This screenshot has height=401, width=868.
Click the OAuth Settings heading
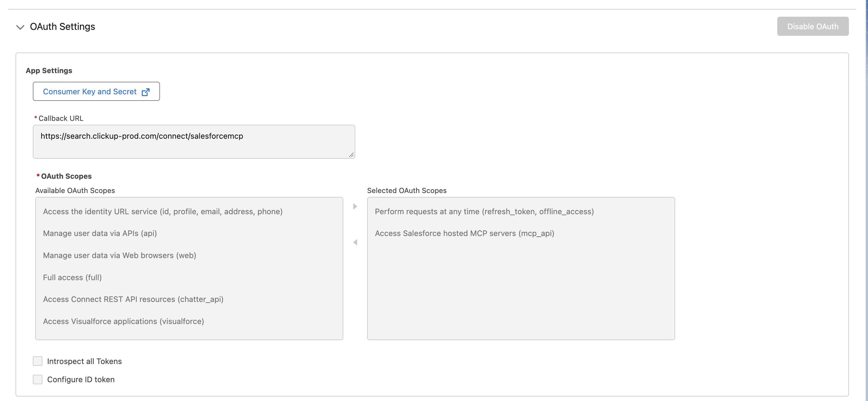62,27
